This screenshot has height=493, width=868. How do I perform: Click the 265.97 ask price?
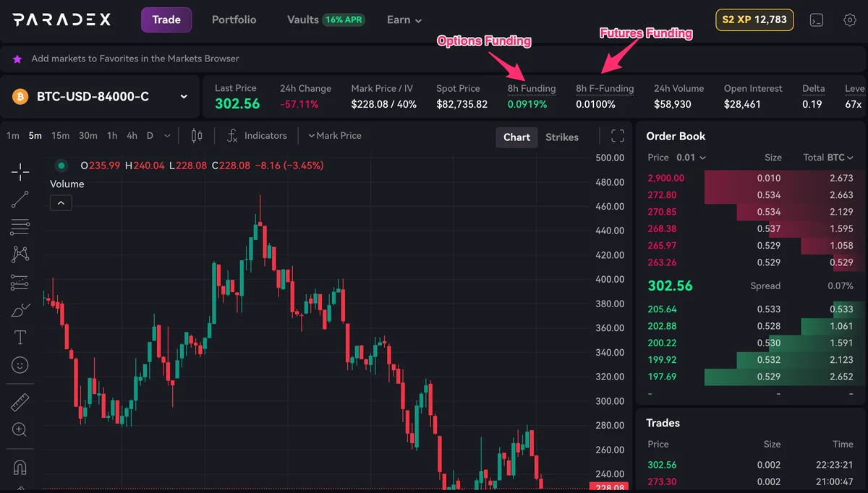[663, 246]
